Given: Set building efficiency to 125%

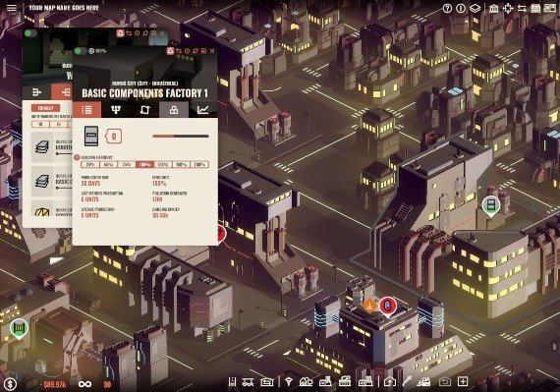Looking at the screenshot, I should 163,165.
